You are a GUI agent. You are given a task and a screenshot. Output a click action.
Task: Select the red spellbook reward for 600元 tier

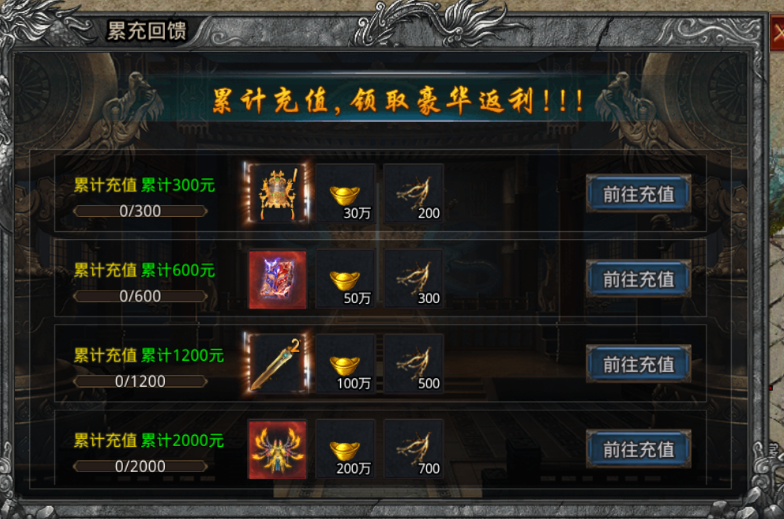pos(278,280)
